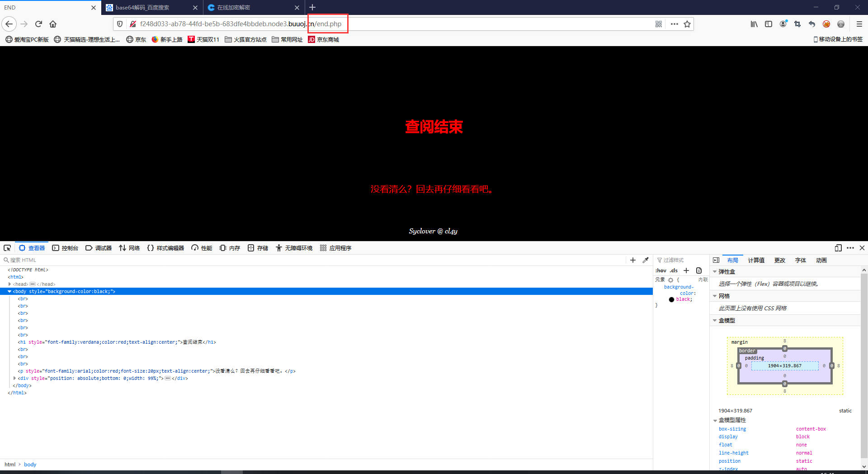Click the undo arrow toolbar icon

812,24
